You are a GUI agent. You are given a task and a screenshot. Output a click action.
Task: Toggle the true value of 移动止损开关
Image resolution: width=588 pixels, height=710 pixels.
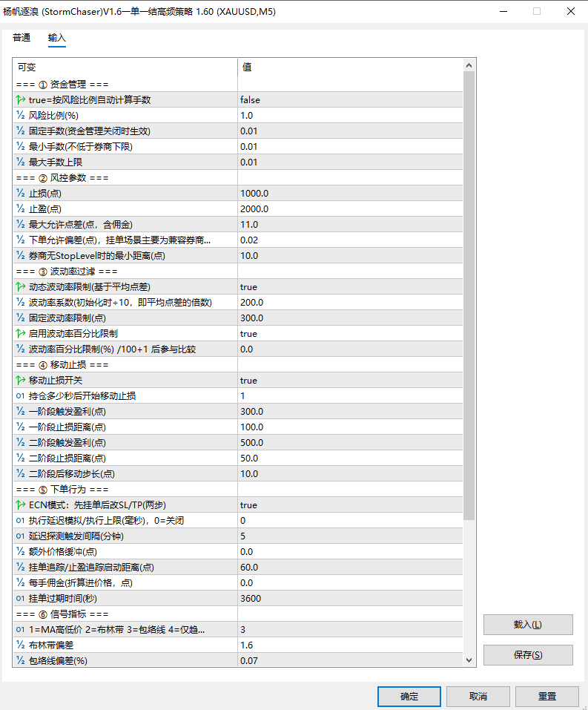click(x=248, y=380)
